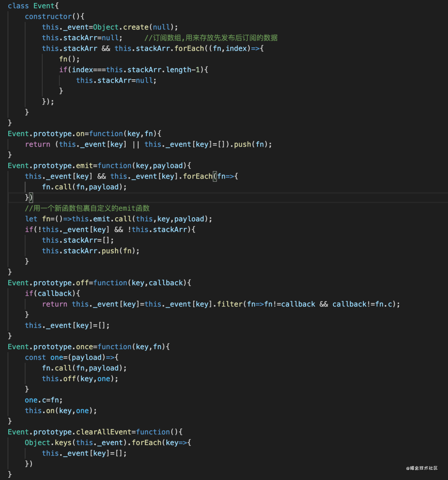Screen dimensions: 448x480
Task: Click 'fn.call(fn,payload);' inside the once function
Action: tap(84, 368)
